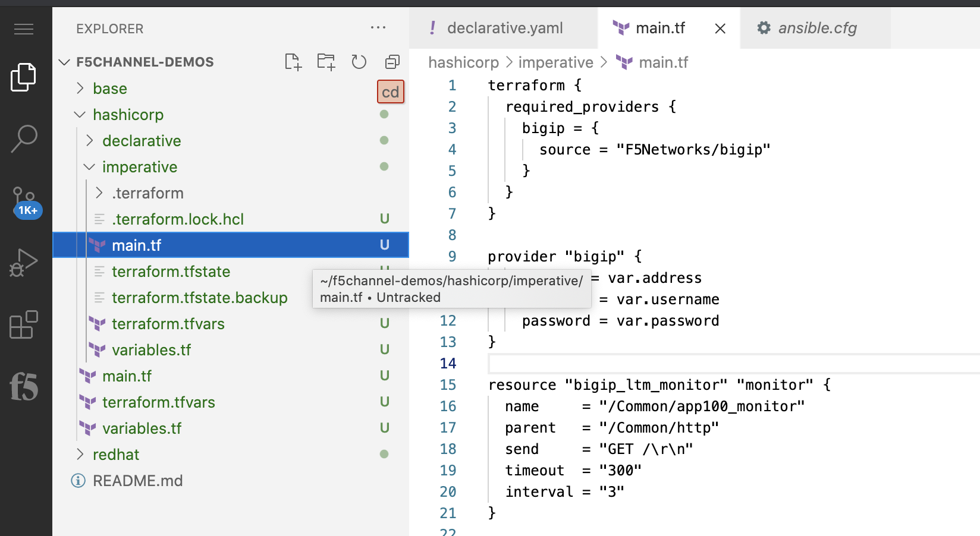Close the main.tf editor tab
The image size is (980, 536).
coord(720,29)
